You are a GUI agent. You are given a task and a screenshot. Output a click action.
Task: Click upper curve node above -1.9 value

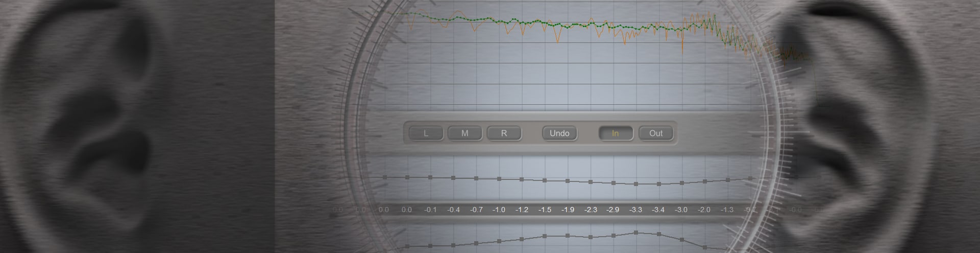click(568, 181)
